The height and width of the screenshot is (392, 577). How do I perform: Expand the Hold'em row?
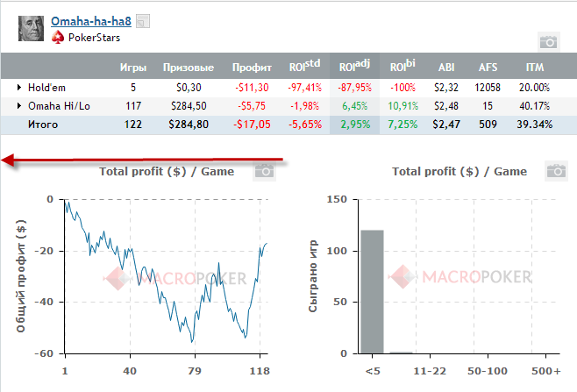point(18,88)
